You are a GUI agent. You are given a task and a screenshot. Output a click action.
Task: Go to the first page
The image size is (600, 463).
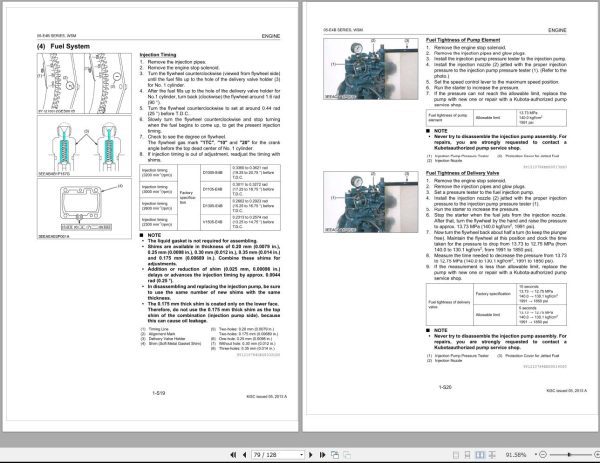pyautogui.click(x=233, y=455)
